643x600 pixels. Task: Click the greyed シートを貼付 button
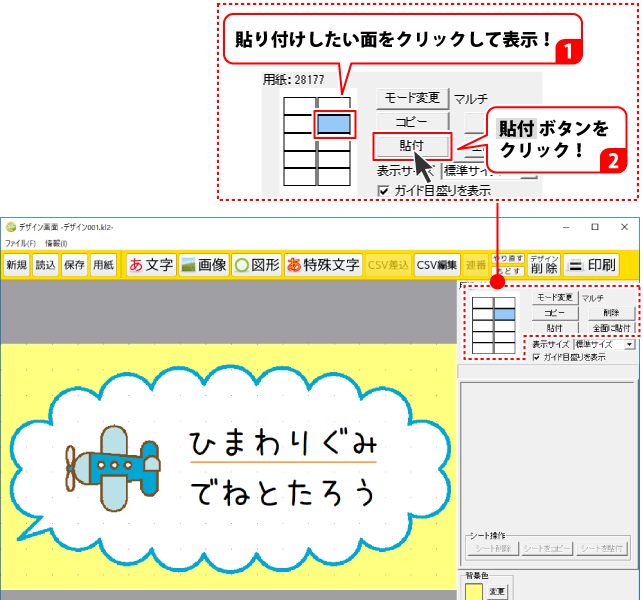pyautogui.click(x=602, y=548)
